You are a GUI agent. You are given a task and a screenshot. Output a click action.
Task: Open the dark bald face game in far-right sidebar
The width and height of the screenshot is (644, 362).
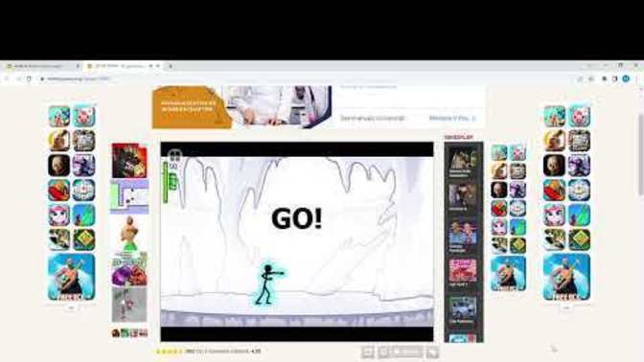(554, 166)
